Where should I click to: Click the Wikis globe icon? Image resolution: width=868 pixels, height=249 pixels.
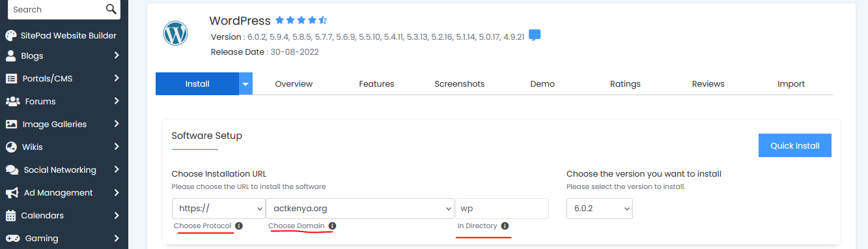pyautogui.click(x=11, y=147)
